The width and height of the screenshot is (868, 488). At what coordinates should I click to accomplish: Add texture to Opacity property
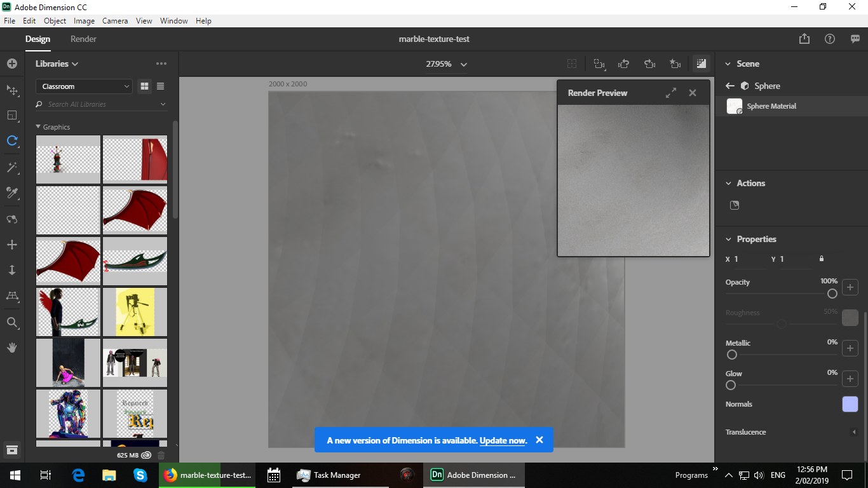click(x=850, y=287)
